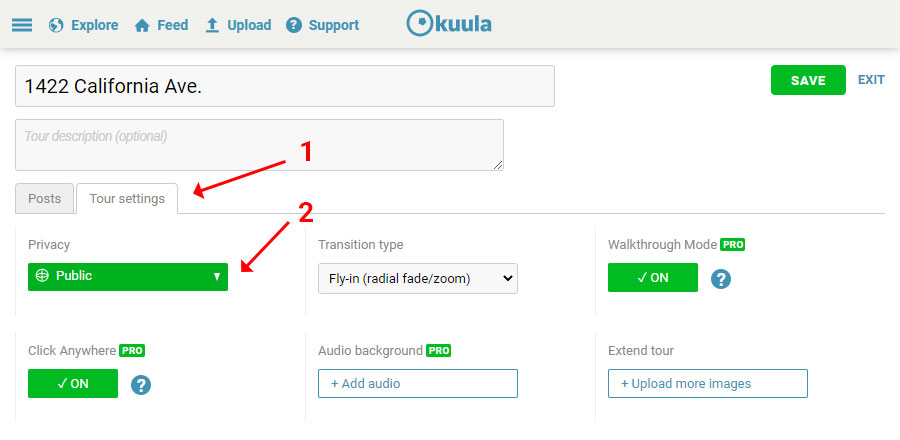Click the tour description text area
Image resolution: width=900 pixels, height=440 pixels.
click(259, 145)
